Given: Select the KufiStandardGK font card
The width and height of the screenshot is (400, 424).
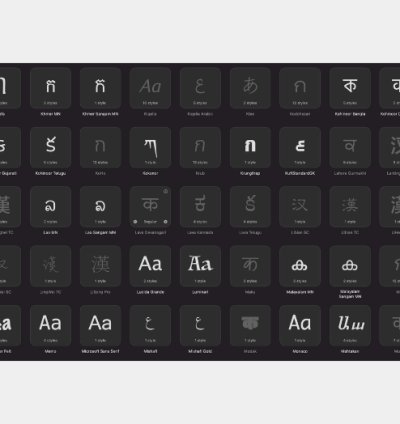Looking at the screenshot, I should pyautogui.click(x=300, y=148).
